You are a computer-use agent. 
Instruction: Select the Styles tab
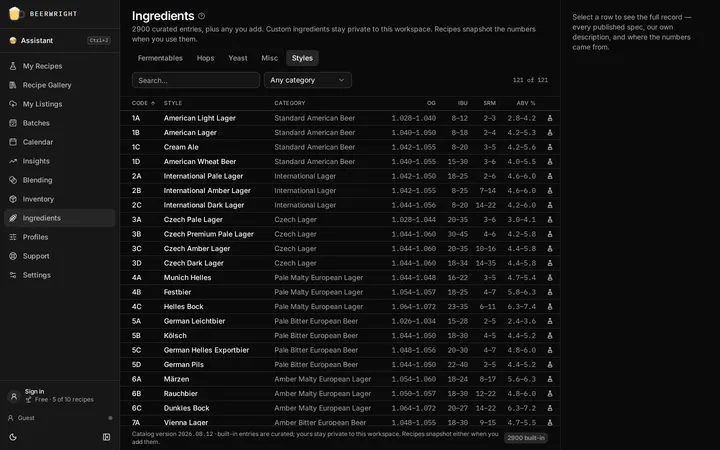[302, 58]
